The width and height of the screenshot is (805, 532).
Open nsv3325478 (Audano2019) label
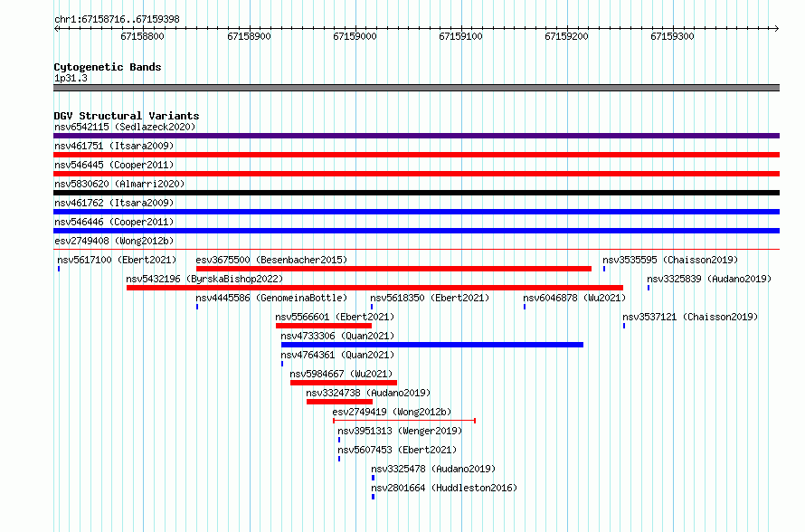pyautogui.click(x=433, y=469)
